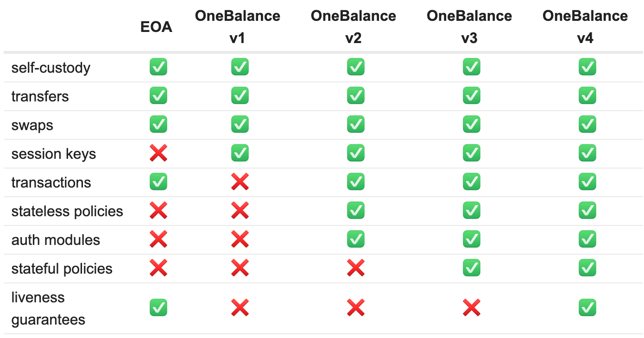Viewport: 644px width, 338px height.
Task: Click OneBalance v2 stateful policies red X
Action: pyautogui.click(x=356, y=268)
